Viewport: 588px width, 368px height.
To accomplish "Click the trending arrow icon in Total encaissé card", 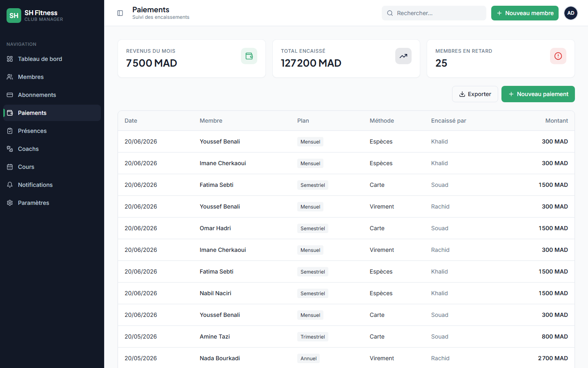I will click(x=403, y=56).
